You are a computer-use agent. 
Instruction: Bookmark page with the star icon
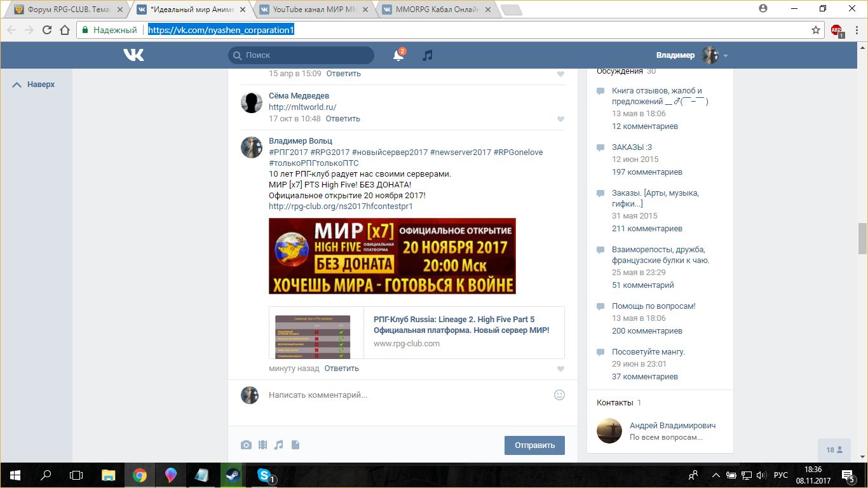[816, 30]
